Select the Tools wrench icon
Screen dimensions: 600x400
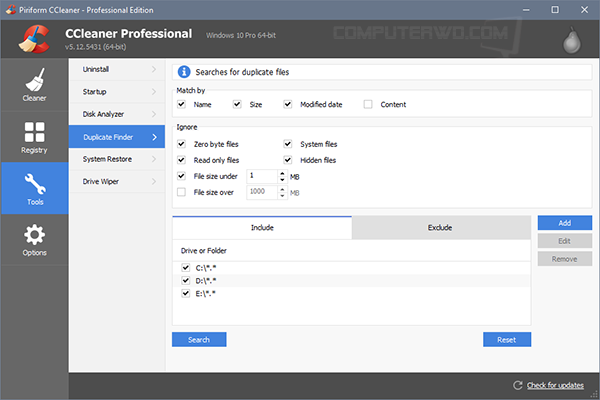[x=35, y=183]
